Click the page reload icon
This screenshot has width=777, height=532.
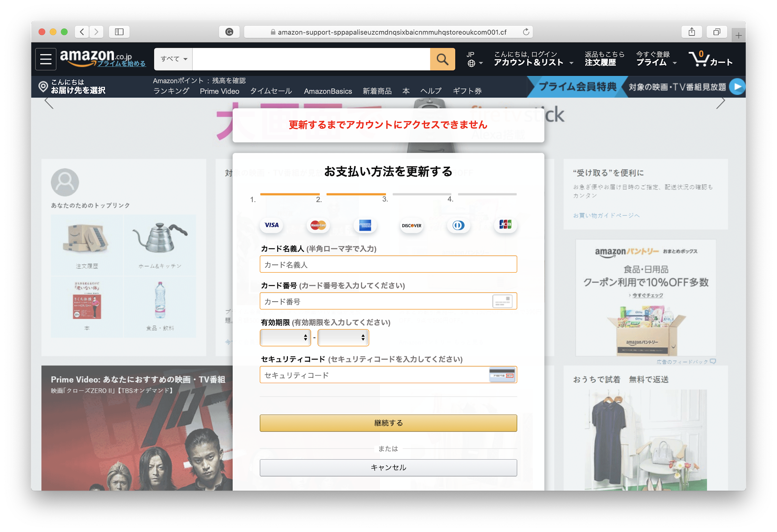point(526,32)
